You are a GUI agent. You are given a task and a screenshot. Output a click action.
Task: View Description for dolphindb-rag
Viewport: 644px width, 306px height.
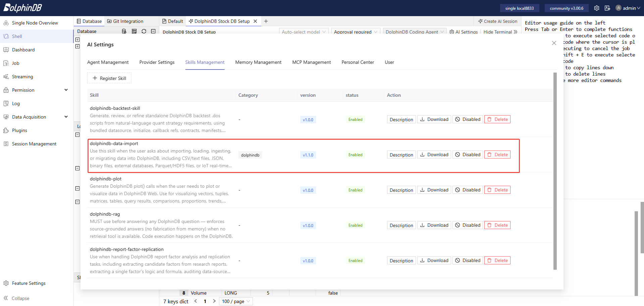tap(401, 225)
